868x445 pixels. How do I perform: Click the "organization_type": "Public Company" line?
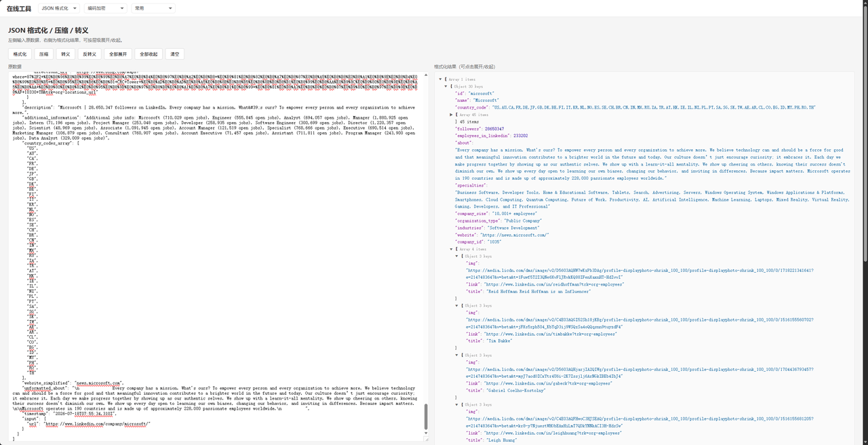click(498, 220)
